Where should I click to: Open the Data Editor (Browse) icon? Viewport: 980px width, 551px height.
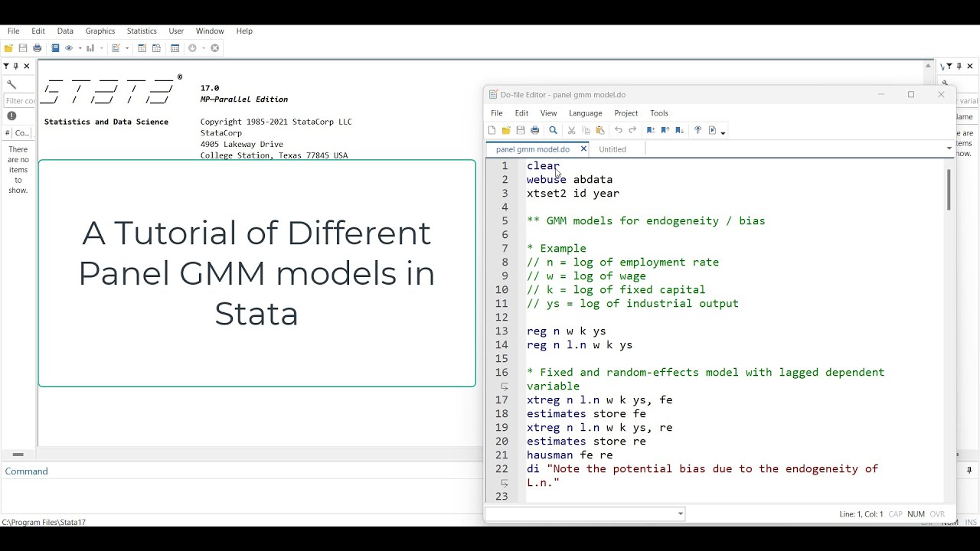(156, 48)
